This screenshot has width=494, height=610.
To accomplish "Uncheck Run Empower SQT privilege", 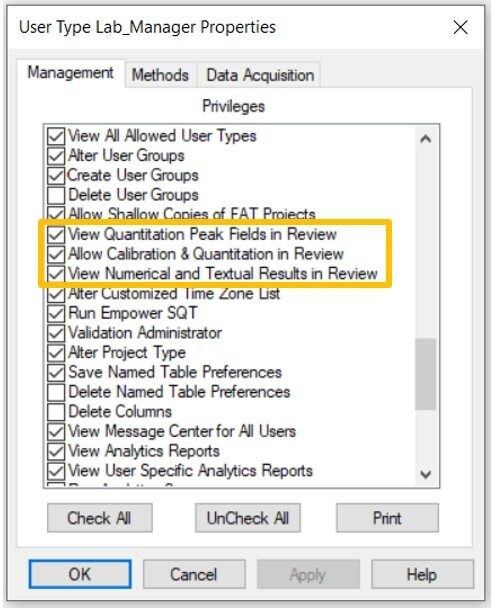I will tap(56, 313).
